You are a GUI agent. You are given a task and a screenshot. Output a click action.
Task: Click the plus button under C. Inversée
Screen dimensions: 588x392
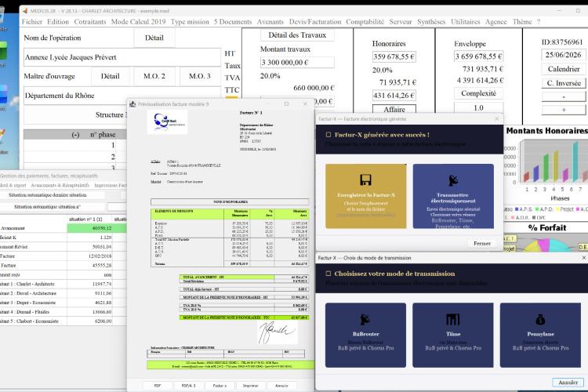tap(564, 110)
